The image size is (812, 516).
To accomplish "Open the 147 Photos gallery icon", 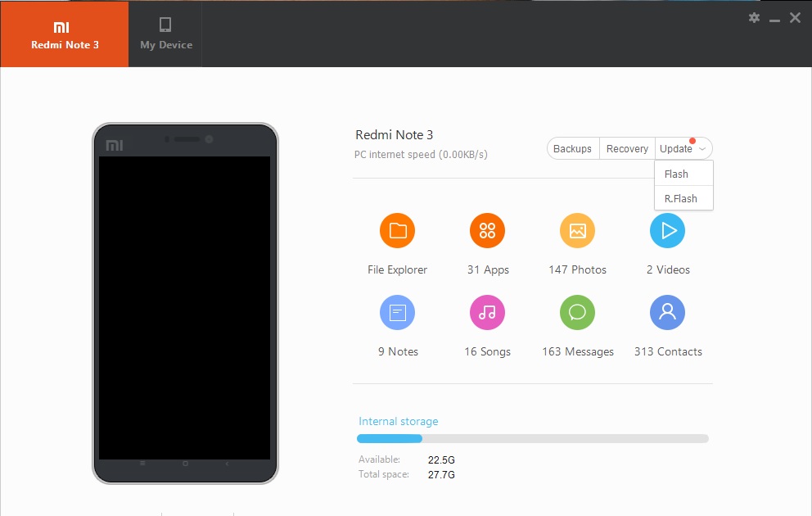I will [577, 231].
